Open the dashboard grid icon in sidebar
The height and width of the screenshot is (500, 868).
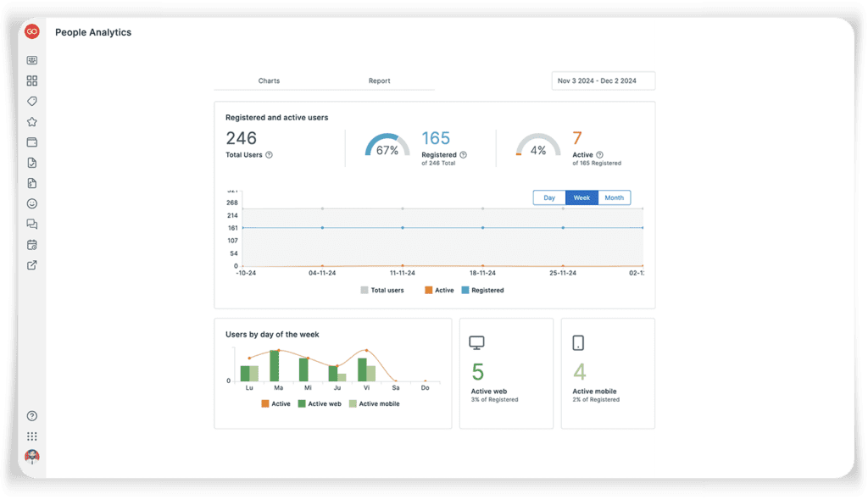pos(31,81)
